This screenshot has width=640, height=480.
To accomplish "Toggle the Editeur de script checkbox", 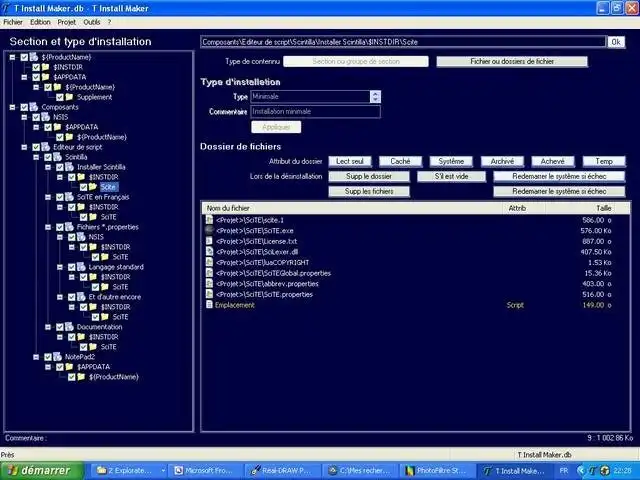I will [x=36, y=147].
